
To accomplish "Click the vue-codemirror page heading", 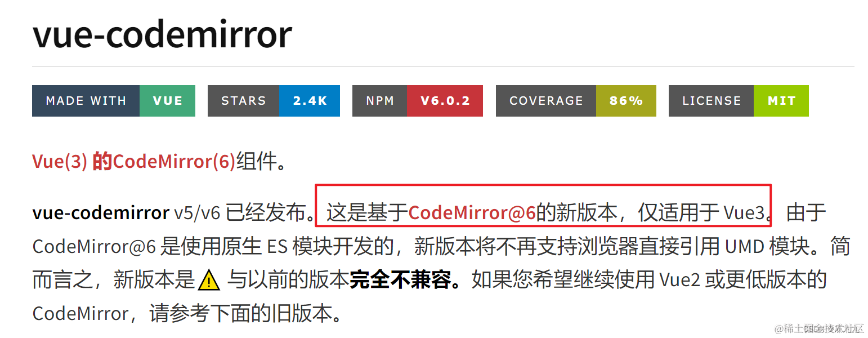I will (x=162, y=34).
